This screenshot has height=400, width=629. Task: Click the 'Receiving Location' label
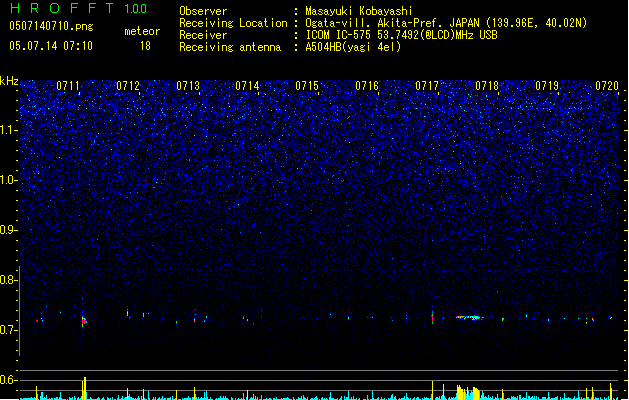click(233, 23)
